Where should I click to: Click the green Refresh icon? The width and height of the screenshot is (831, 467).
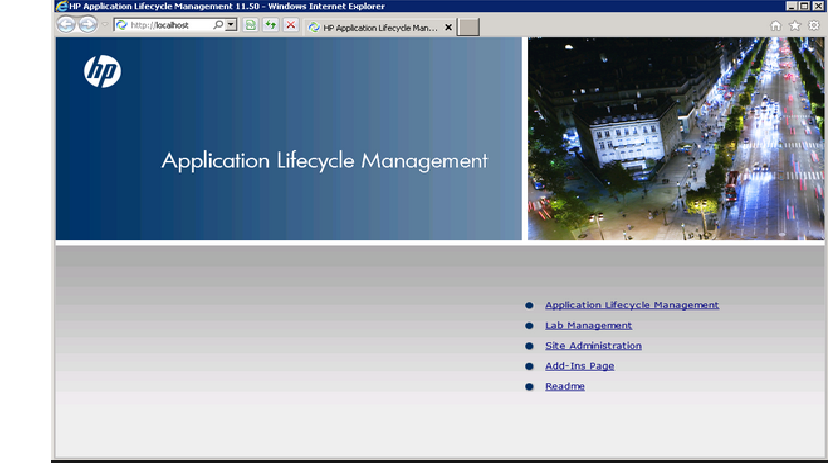pos(271,25)
